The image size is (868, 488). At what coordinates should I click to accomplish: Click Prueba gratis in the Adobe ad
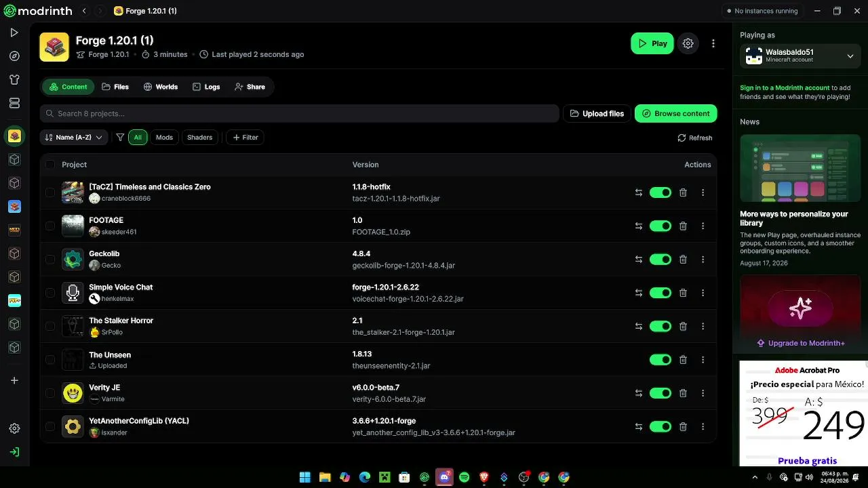pyautogui.click(x=807, y=461)
